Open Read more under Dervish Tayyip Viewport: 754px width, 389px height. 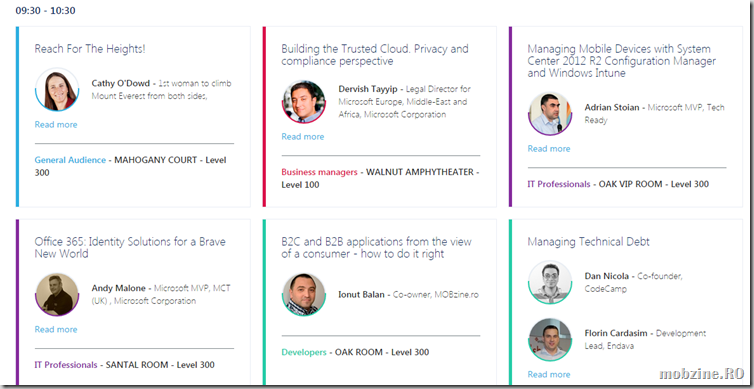click(x=302, y=137)
